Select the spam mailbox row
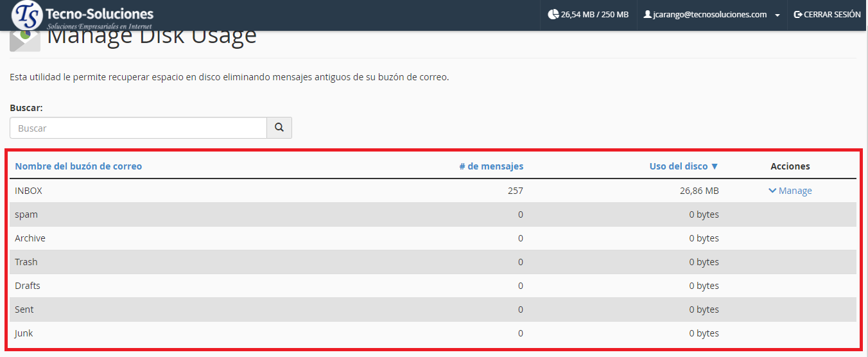Image resolution: width=868 pixels, height=357 pixels. point(26,214)
